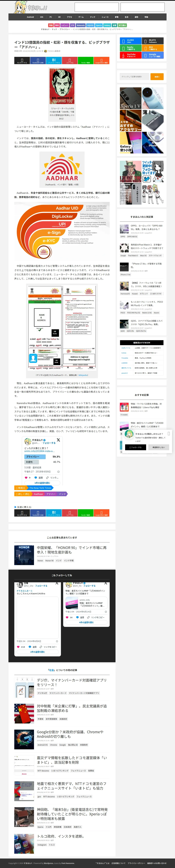Like the tweet with 16 hearts

(x=67, y=617)
